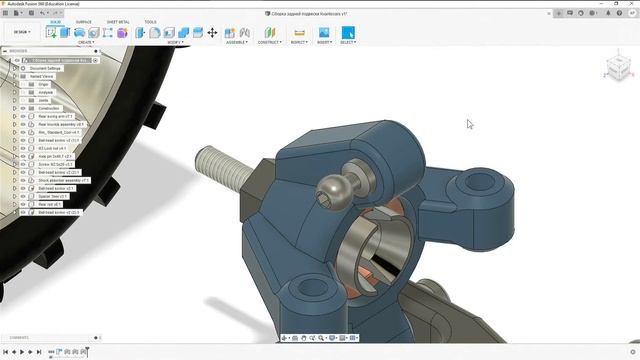Viewport: 640px width, 360px height.
Task: Select the Hole tool icon
Action: pos(94,33)
